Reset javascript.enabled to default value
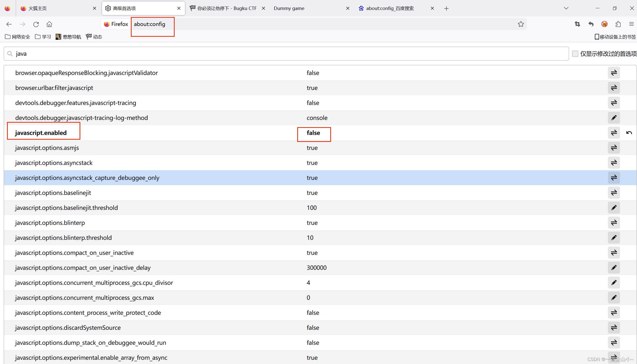The width and height of the screenshot is (637, 364). pos(629,133)
